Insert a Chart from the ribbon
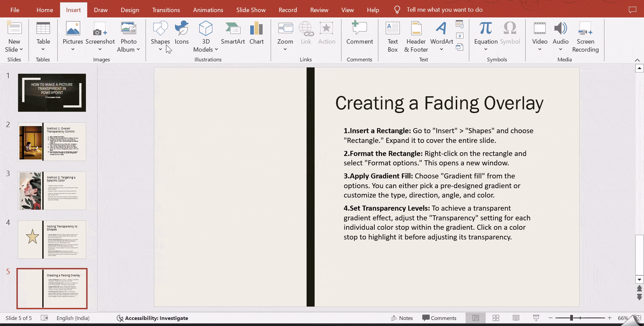The image size is (644, 326). tap(256, 33)
